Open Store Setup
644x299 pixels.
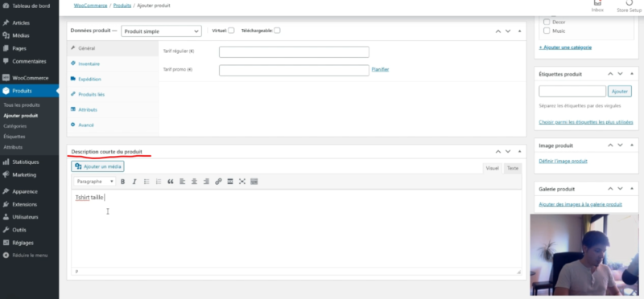click(629, 6)
